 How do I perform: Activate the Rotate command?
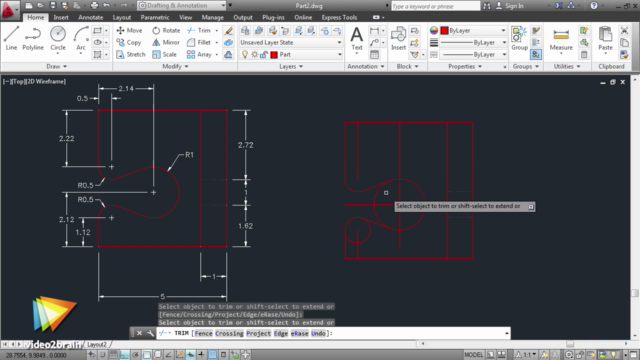[x=166, y=31]
